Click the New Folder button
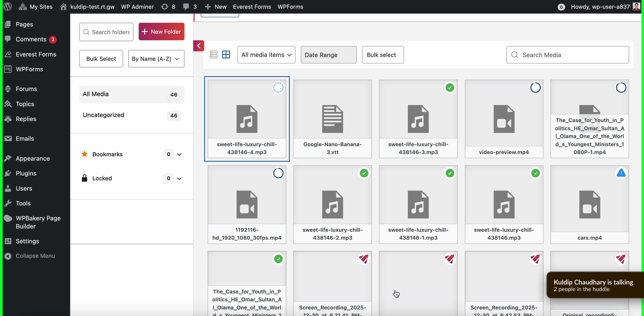The width and height of the screenshot is (644, 316). pos(161,32)
